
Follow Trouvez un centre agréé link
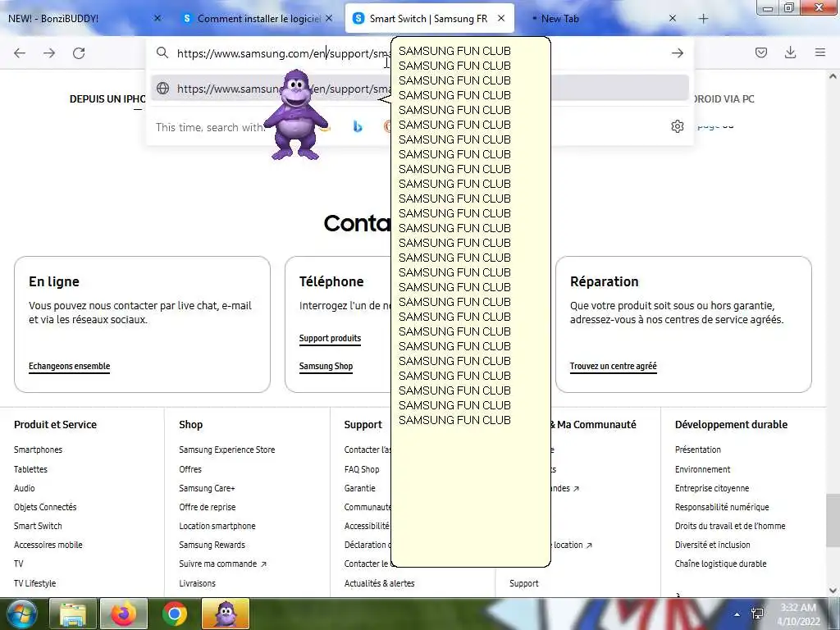click(x=613, y=367)
